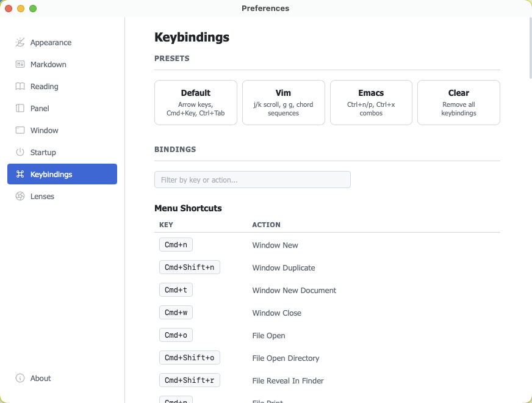Click the Cmd+o key badge
The image size is (532, 403).
tap(176, 335)
